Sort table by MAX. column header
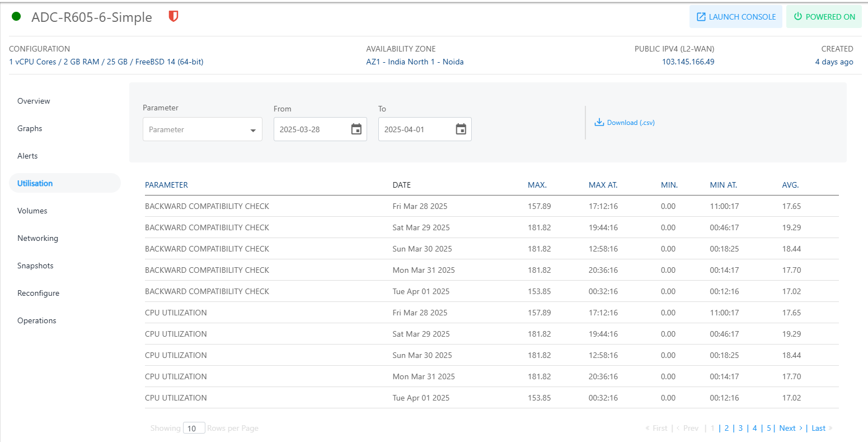Image resolution: width=868 pixels, height=442 pixels. click(x=537, y=185)
